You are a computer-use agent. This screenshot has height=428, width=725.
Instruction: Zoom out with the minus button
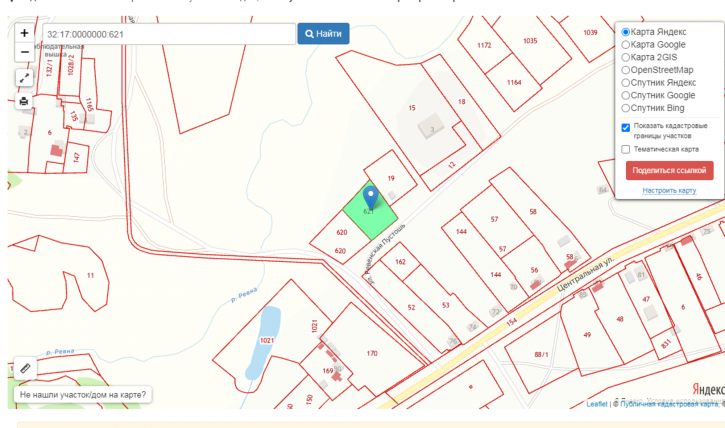[x=25, y=52]
